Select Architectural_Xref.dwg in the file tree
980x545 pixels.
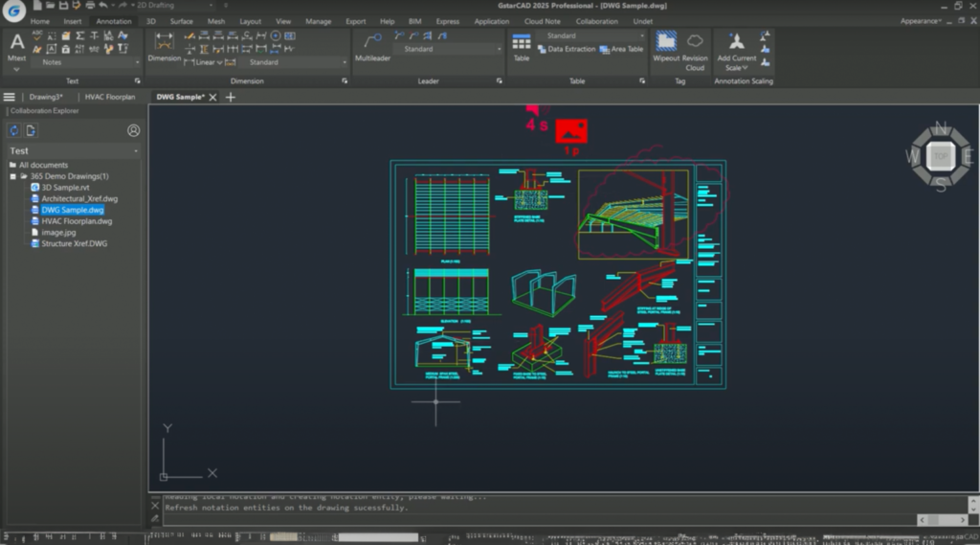point(79,198)
